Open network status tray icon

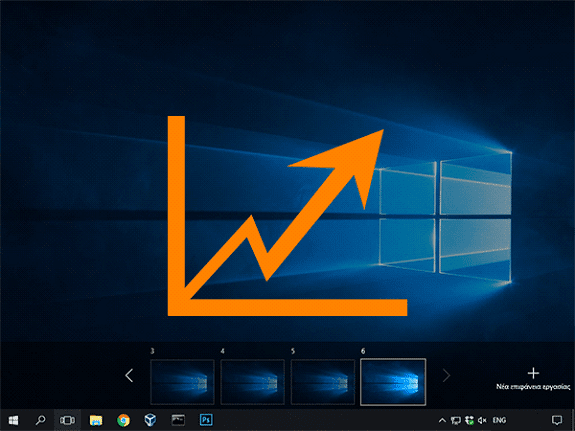point(456,420)
